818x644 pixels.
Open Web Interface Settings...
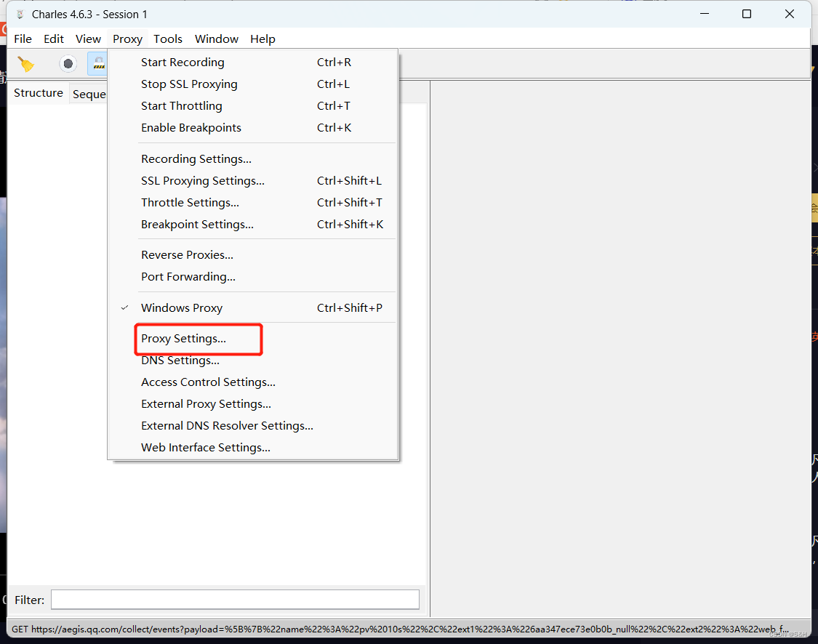[x=253, y=448]
